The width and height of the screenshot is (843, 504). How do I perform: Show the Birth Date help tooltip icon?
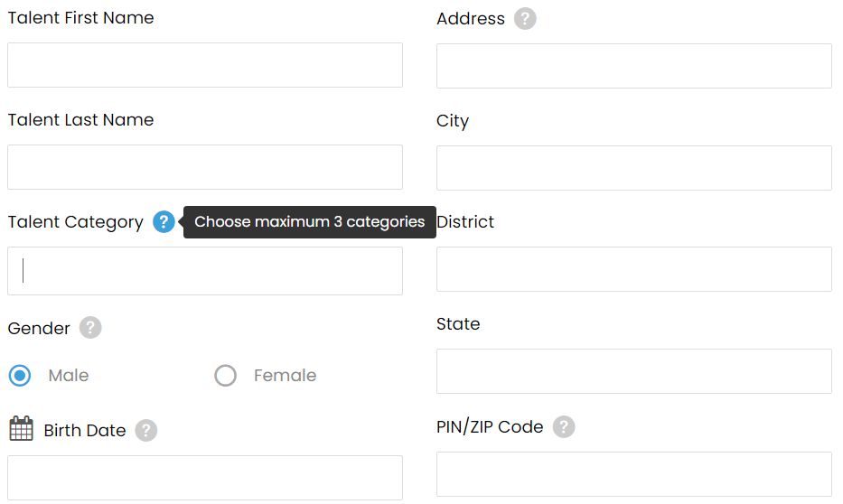(x=145, y=431)
